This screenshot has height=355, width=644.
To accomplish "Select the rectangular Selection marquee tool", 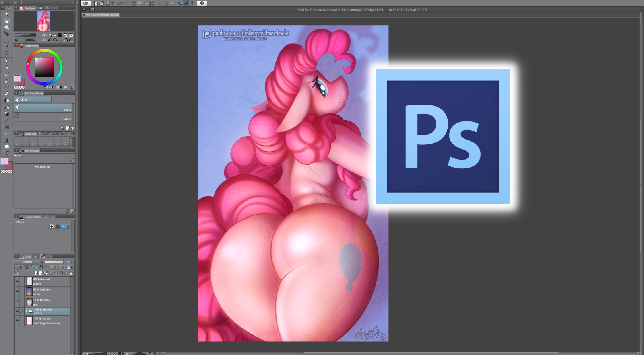I will tap(6, 41).
